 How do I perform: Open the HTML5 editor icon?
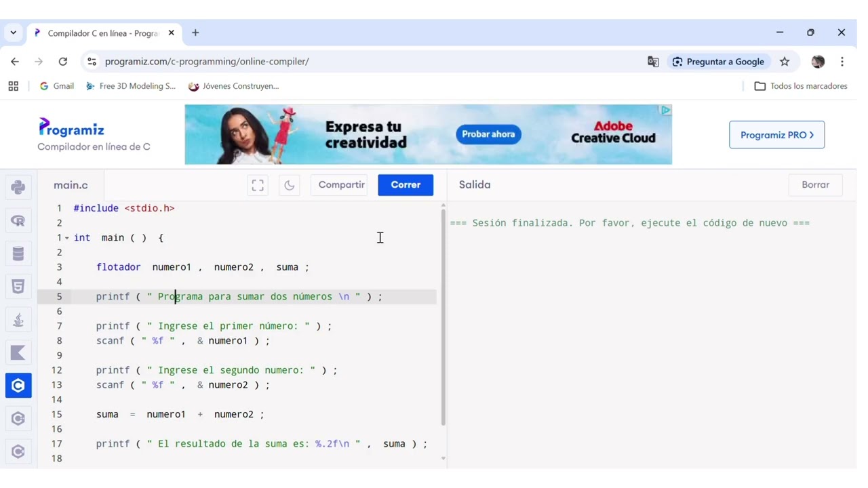(18, 287)
